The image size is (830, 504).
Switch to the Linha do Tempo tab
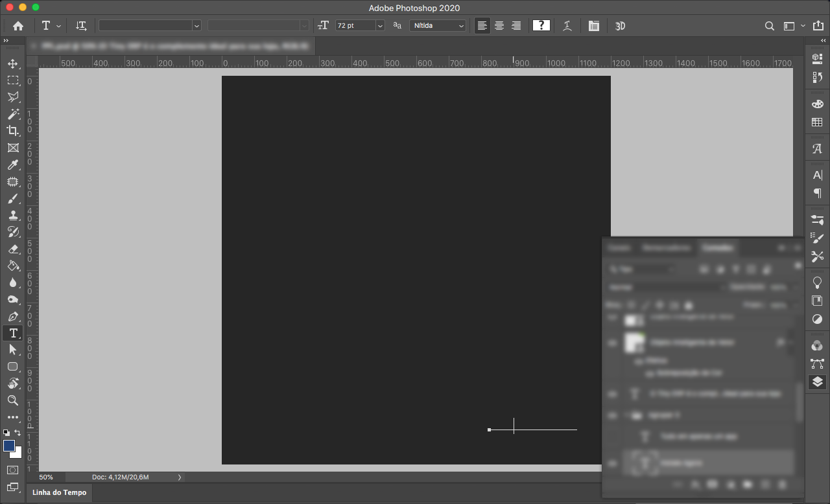point(58,492)
